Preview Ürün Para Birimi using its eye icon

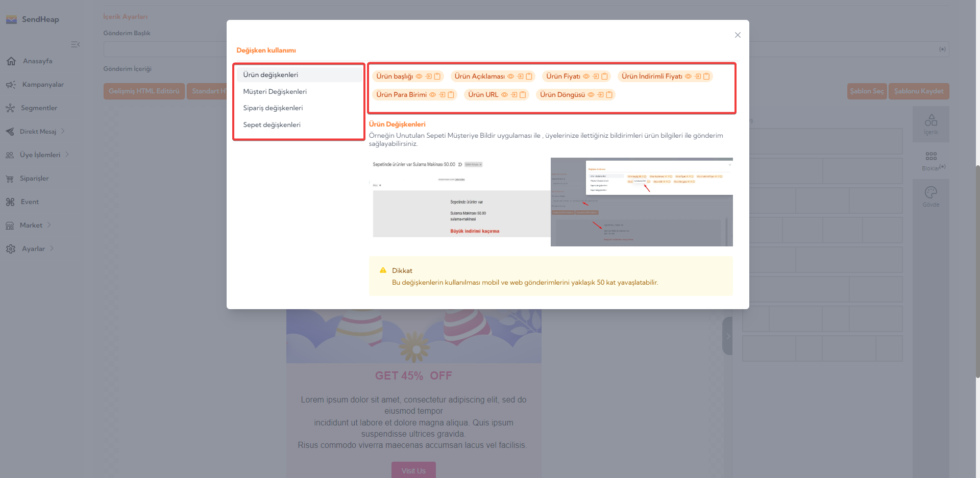point(433,95)
